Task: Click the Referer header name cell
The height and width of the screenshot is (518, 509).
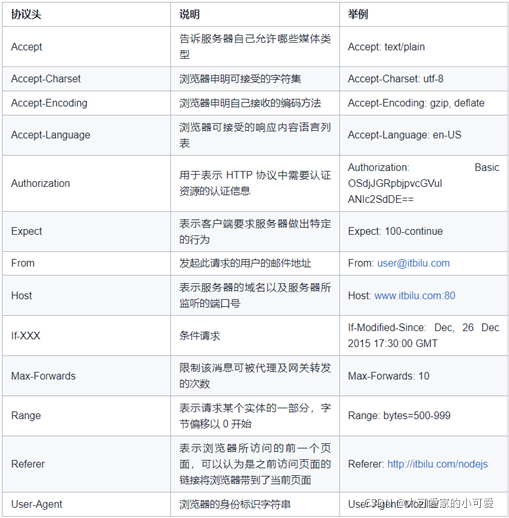Action: [x=86, y=464]
